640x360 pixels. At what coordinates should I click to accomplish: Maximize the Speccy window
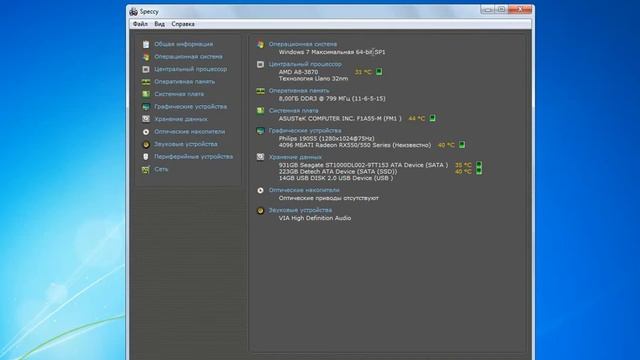(501, 9)
